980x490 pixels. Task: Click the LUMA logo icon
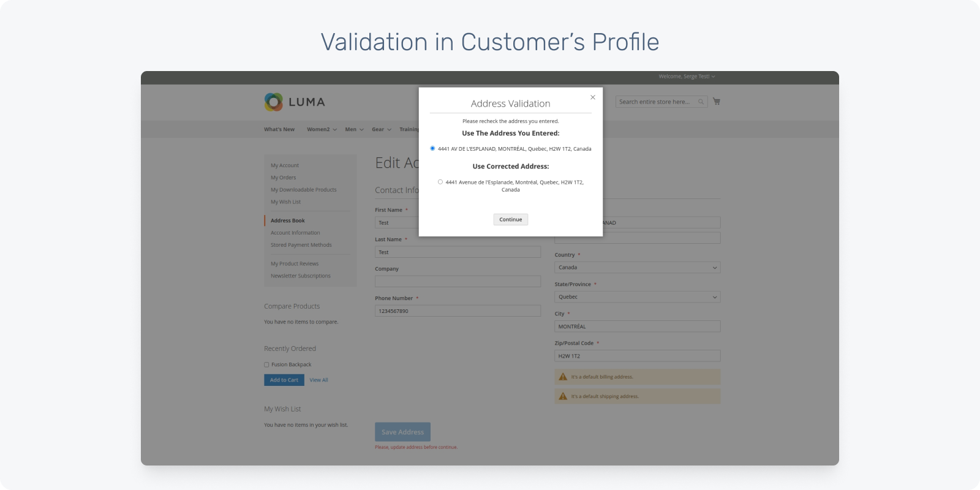(x=274, y=102)
